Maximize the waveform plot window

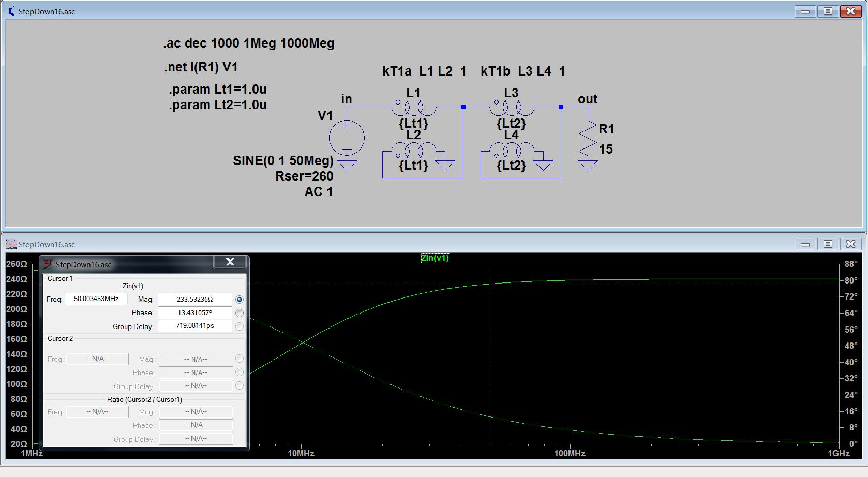828,244
